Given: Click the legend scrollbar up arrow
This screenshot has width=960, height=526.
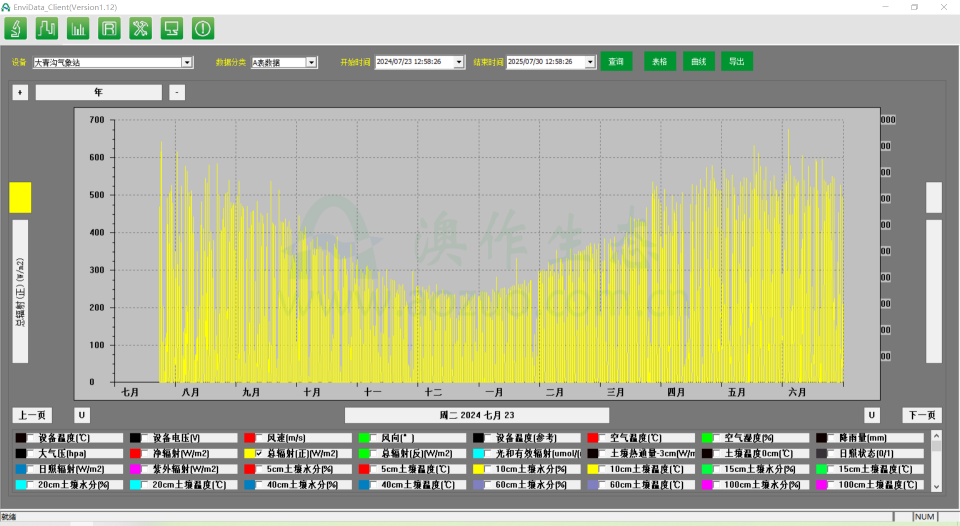Looking at the screenshot, I should coord(936,436).
